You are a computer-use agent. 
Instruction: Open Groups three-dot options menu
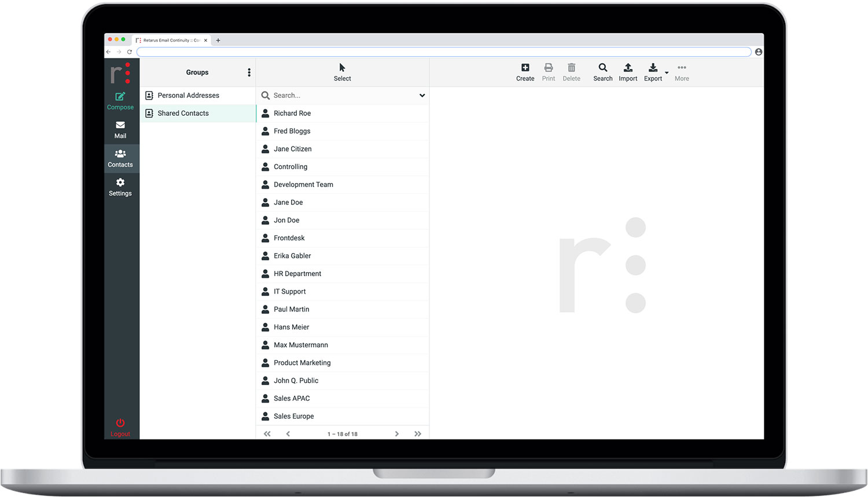(x=249, y=72)
